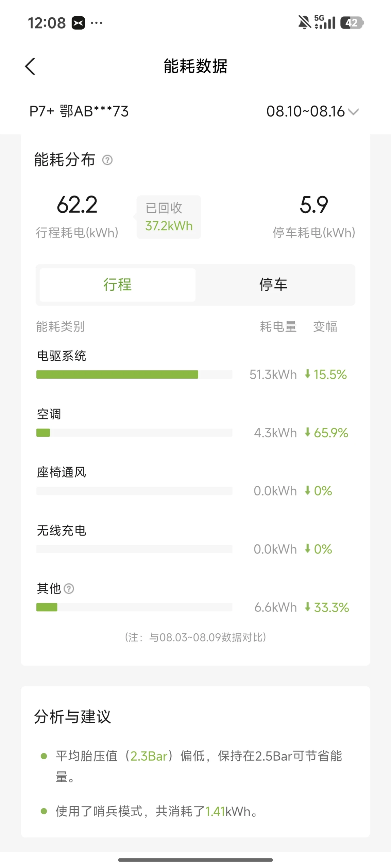Tap the green 2.3Bar tire pressure value
This screenshot has height=868, width=391.
pos(149,756)
